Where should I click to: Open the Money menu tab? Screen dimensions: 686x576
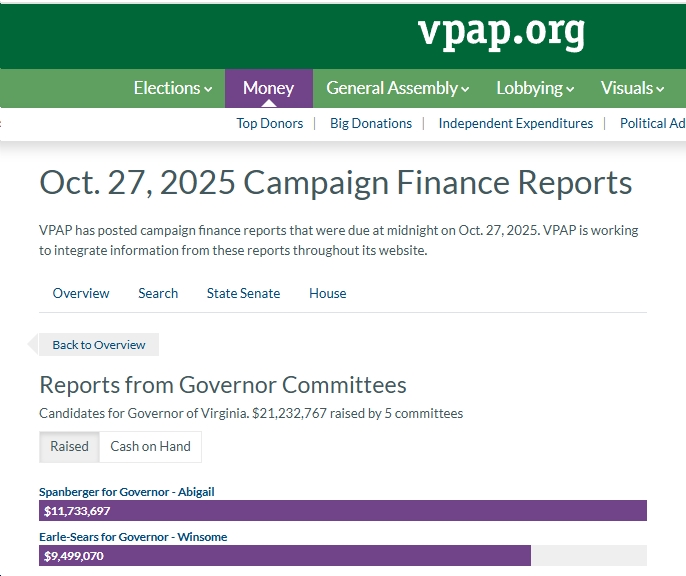pos(268,88)
